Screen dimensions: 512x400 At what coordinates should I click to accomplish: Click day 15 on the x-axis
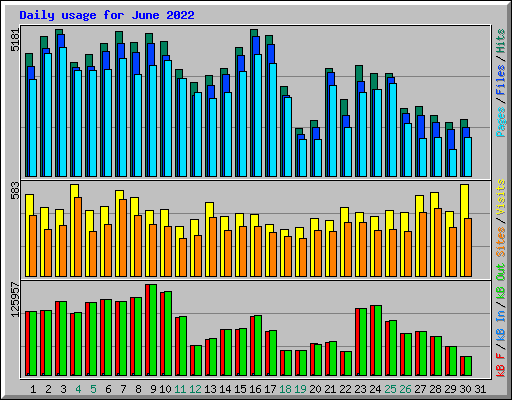coord(240,389)
